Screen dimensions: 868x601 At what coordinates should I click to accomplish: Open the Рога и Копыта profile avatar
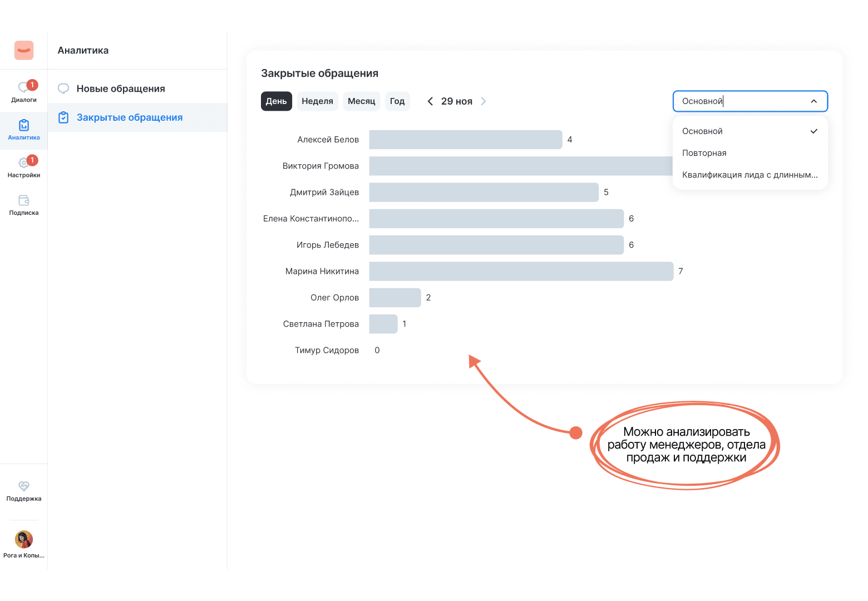coord(24,539)
